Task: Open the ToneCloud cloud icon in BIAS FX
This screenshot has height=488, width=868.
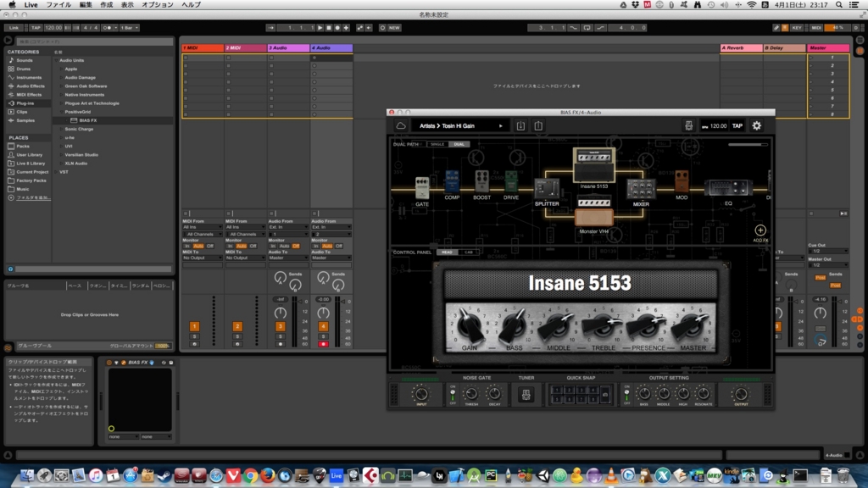Action: (x=401, y=125)
